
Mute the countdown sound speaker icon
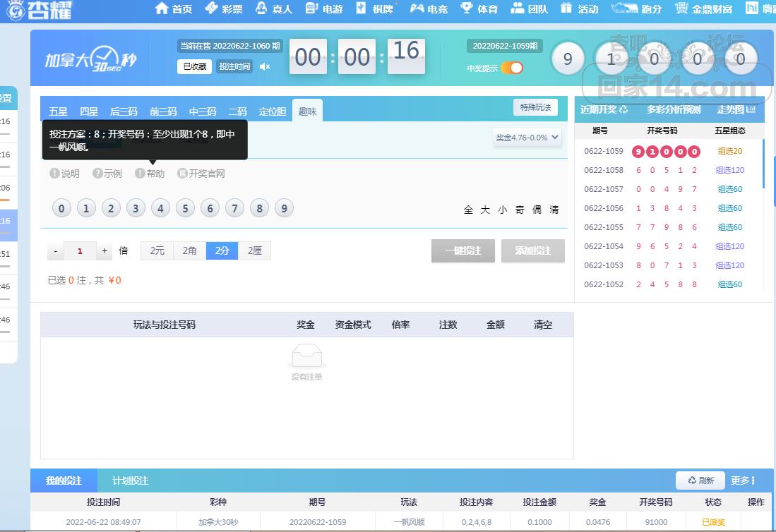(265, 67)
